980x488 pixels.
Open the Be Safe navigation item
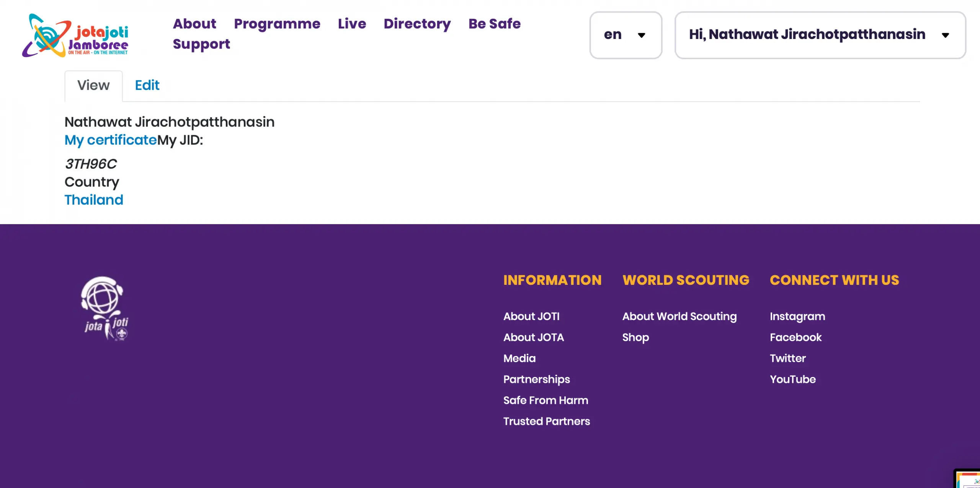tap(494, 24)
